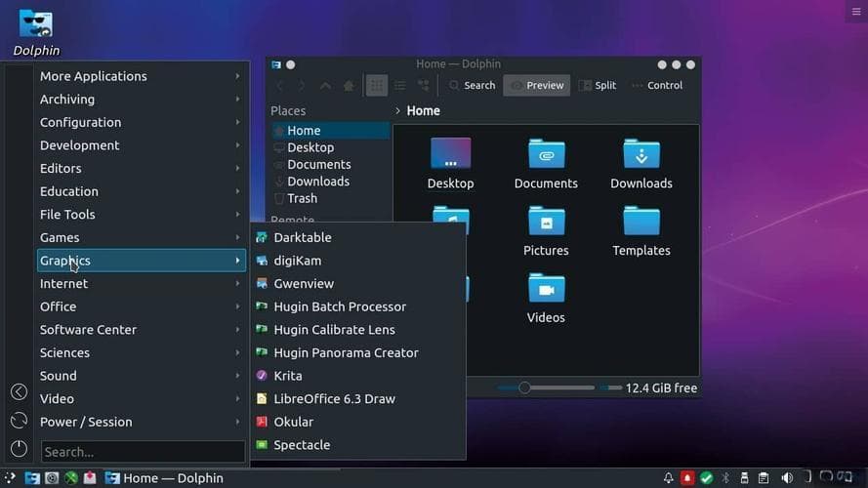Expand the breadcrumb arrow before Home
Viewport: 868px width, 488px height.
(397, 110)
